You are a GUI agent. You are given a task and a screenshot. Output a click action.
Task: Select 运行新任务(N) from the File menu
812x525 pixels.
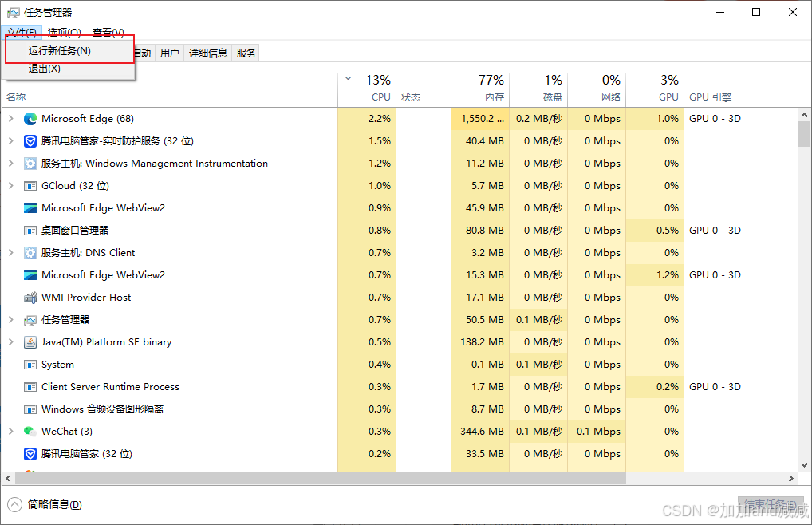click(69, 51)
